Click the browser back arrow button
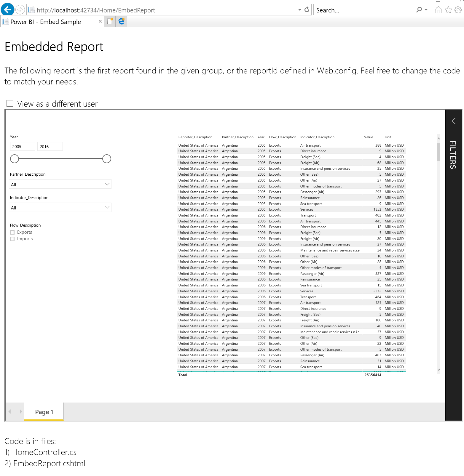Image resolution: width=464 pixels, height=476 pixels. pyautogui.click(x=7, y=10)
